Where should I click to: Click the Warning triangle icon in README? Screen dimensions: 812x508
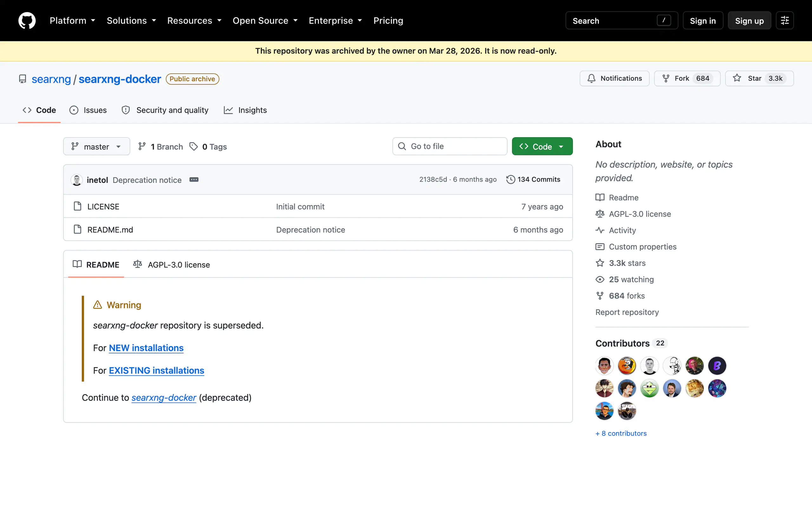tap(97, 305)
